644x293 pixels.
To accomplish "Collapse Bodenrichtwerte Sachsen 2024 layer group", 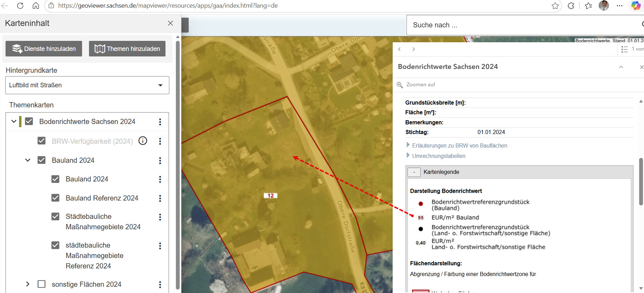I will (x=14, y=122).
